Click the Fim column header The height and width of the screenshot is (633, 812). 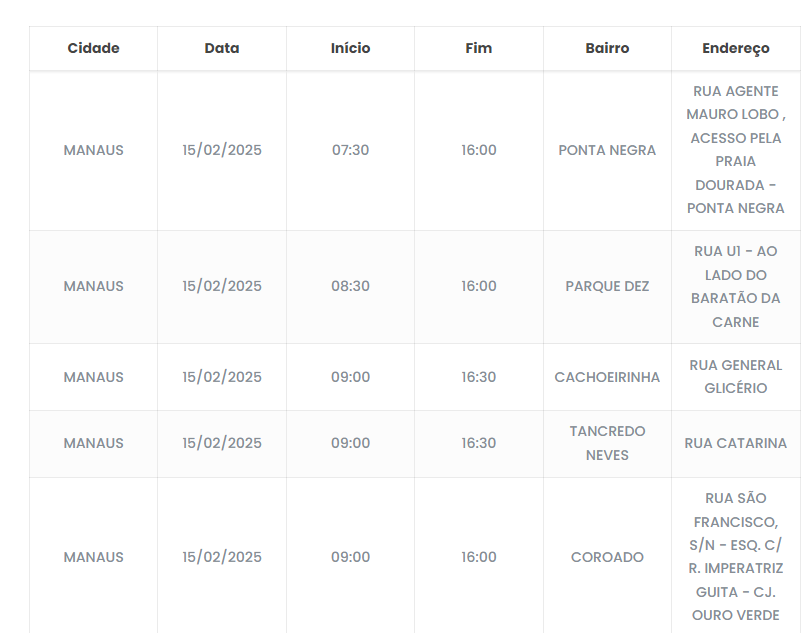479,48
